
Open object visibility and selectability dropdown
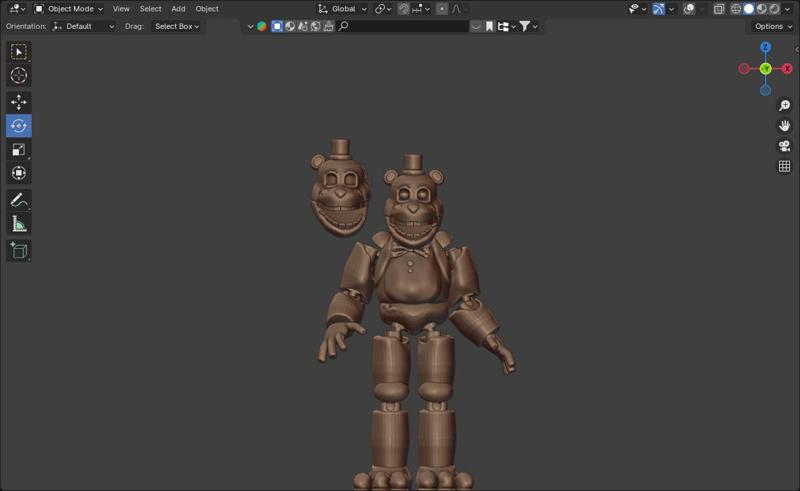(x=637, y=9)
